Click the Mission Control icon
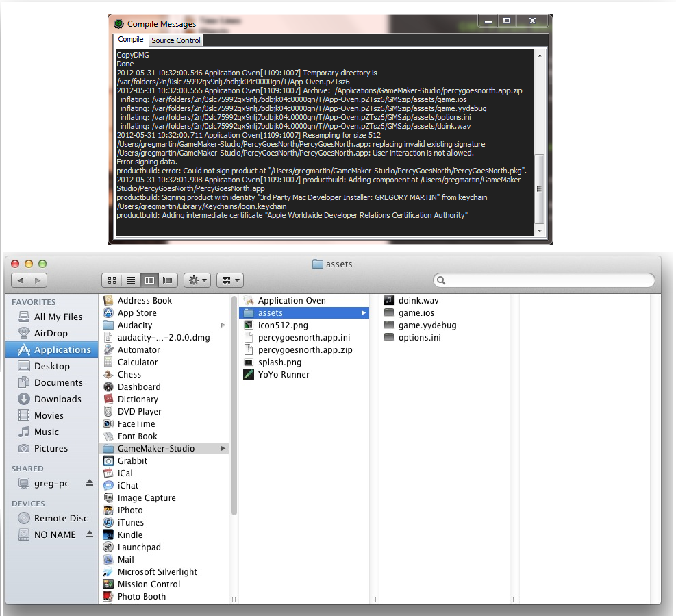Viewport: 676px width, 616px height. 109,584
